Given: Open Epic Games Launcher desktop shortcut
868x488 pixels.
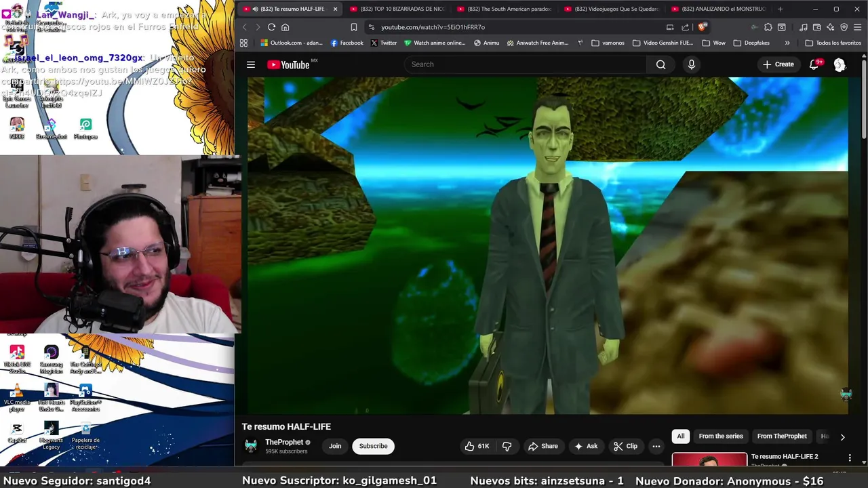Looking at the screenshot, I should pyautogui.click(x=17, y=95).
